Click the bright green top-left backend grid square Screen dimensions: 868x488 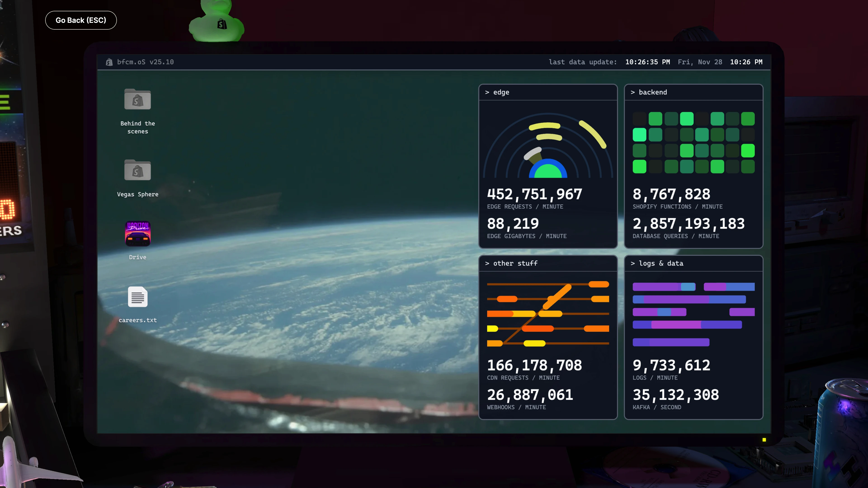coord(639,135)
